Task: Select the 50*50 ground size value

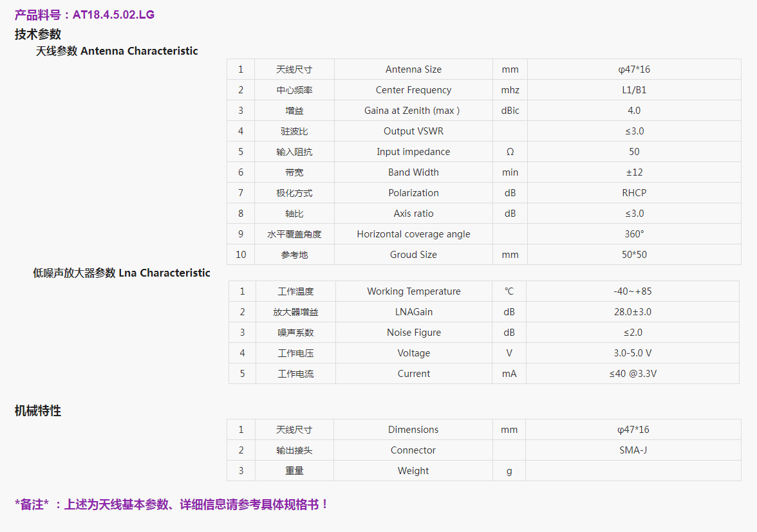Action: (x=634, y=255)
